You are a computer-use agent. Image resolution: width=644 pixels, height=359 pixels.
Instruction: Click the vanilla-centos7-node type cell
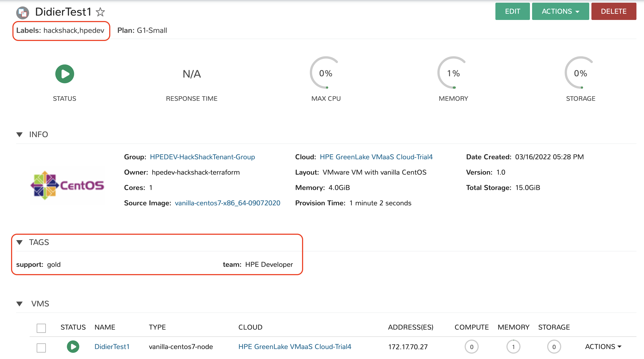coord(181,347)
